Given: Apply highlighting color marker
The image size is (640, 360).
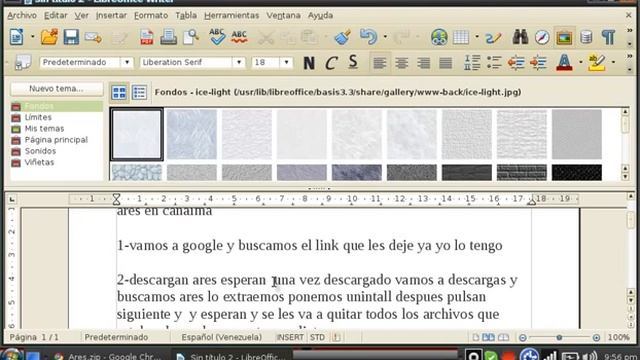Looking at the screenshot, I should [x=597, y=62].
